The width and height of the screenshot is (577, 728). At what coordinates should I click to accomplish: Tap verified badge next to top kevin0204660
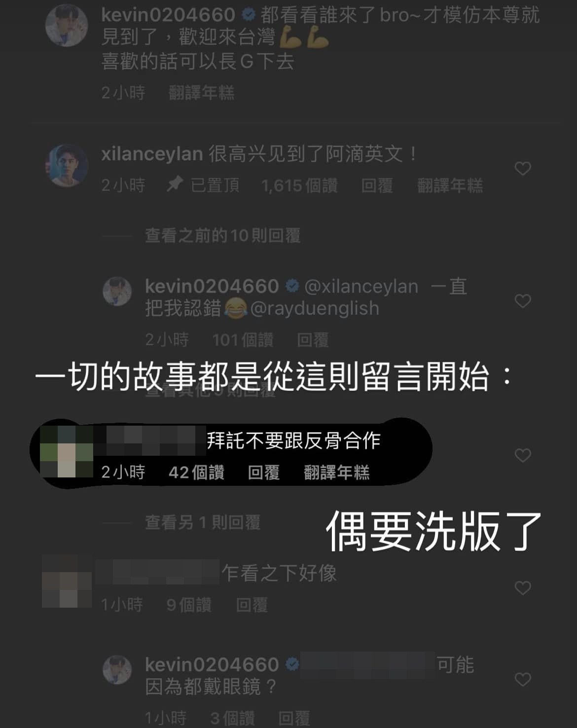pyautogui.click(x=249, y=15)
